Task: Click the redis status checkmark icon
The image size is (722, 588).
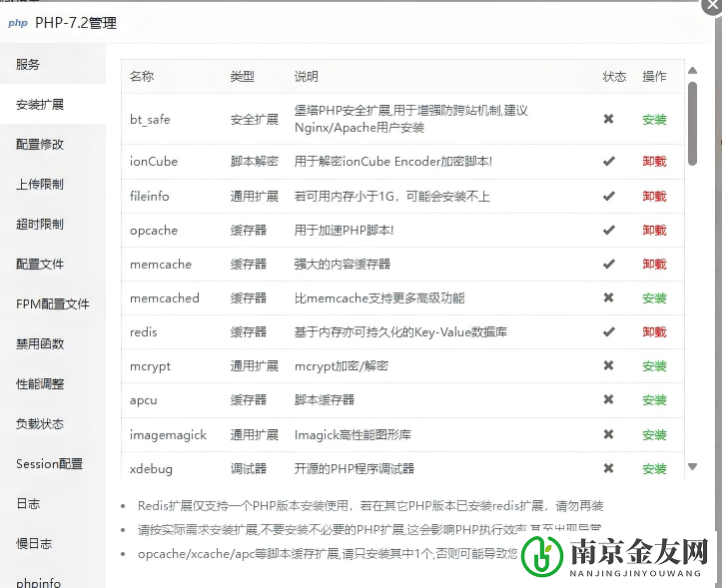Action: (609, 331)
